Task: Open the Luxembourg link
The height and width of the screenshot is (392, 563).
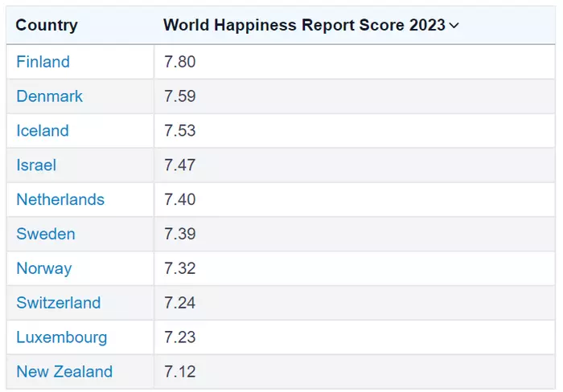Action: (x=62, y=337)
